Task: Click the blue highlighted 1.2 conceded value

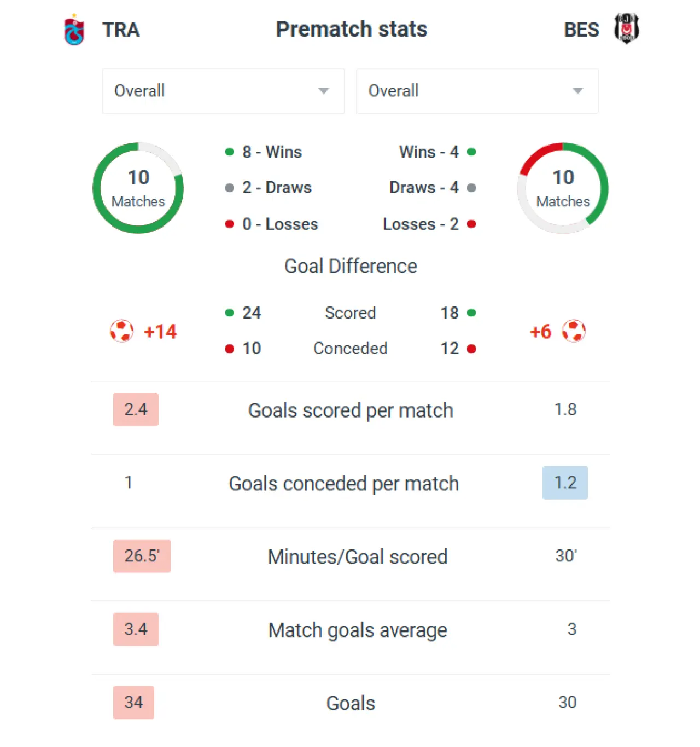Action: tap(565, 483)
